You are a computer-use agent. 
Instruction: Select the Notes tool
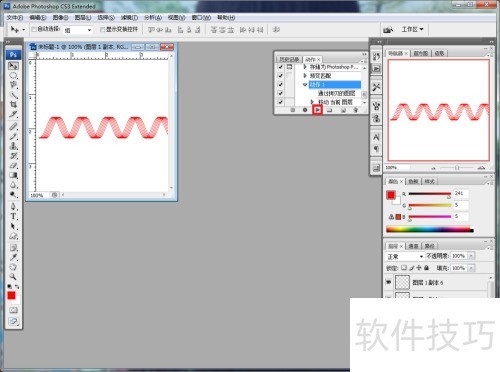(13, 247)
